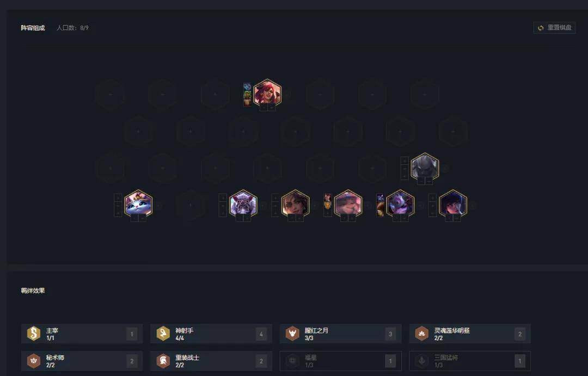Click the 阵容组成 section heading

pos(33,28)
